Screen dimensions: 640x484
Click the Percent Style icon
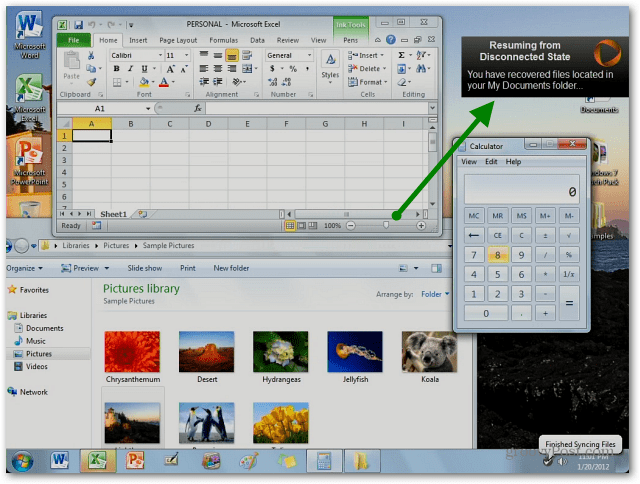(x=293, y=69)
